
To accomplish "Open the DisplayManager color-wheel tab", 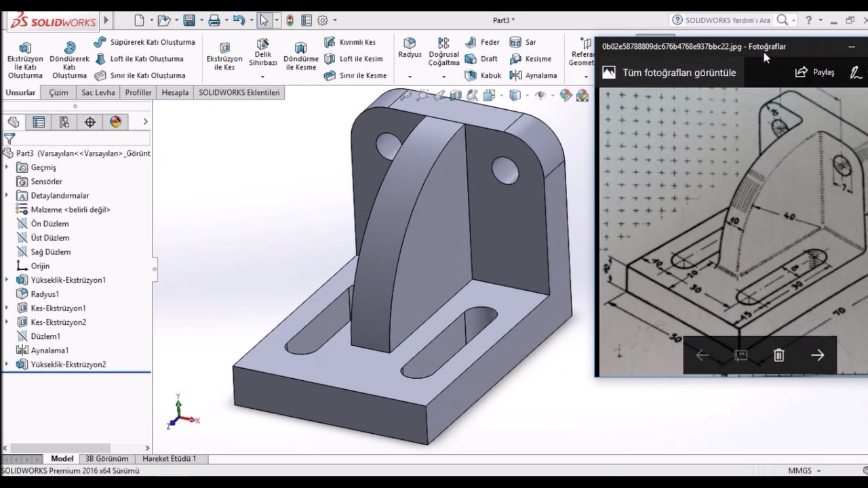I will click(x=116, y=122).
